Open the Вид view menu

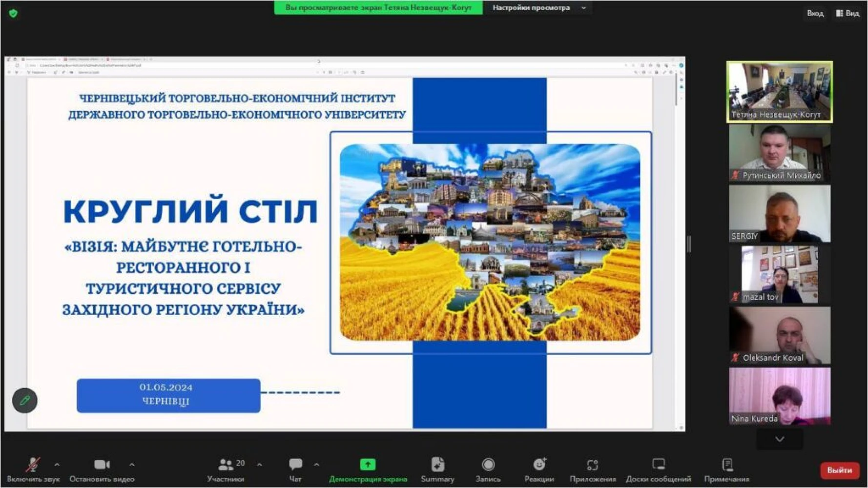click(847, 14)
